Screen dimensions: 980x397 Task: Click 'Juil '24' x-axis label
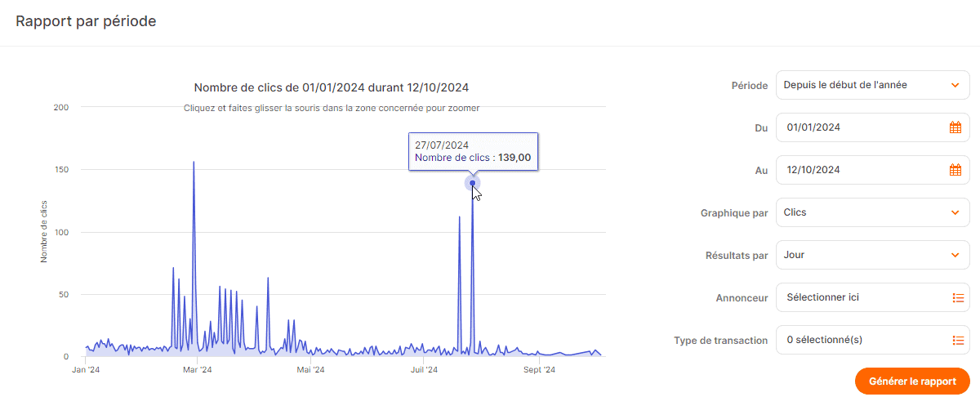pos(423,370)
